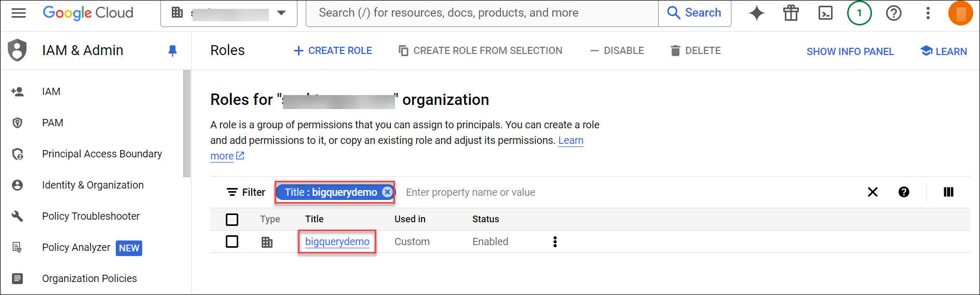
Task: Click the DELETE action
Action: (x=696, y=51)
